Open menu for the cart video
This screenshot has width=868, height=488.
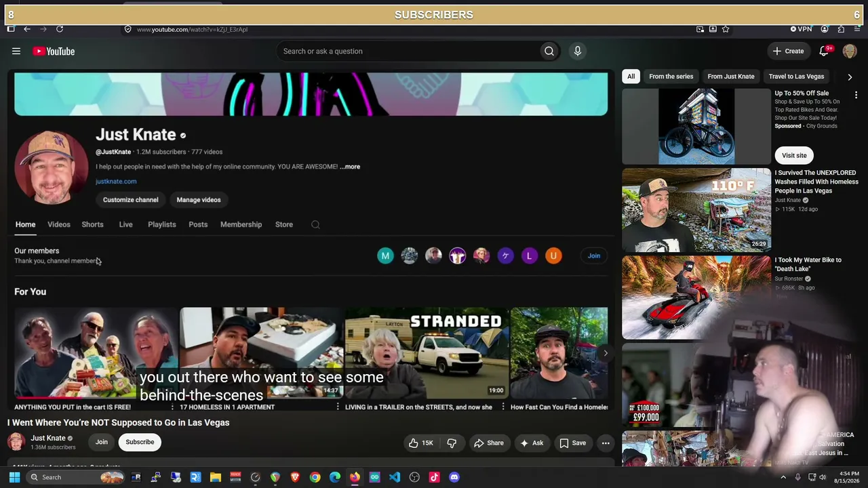172,407
